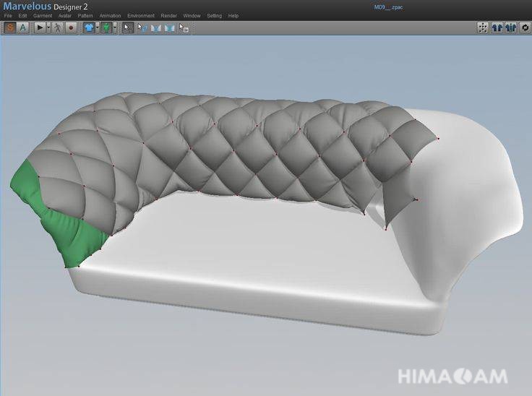Select the arrow with blue gizmo move tool

[142, 28]
